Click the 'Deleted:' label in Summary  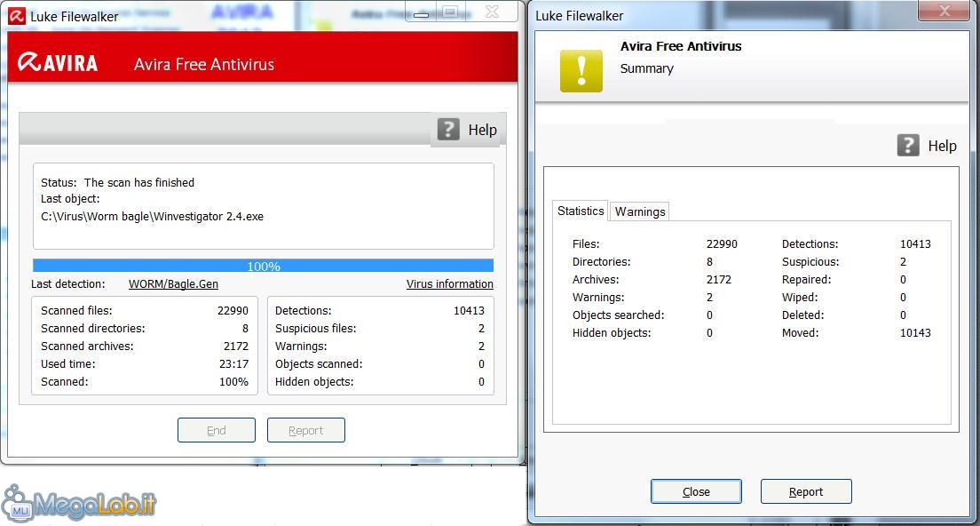pos(802,315)
